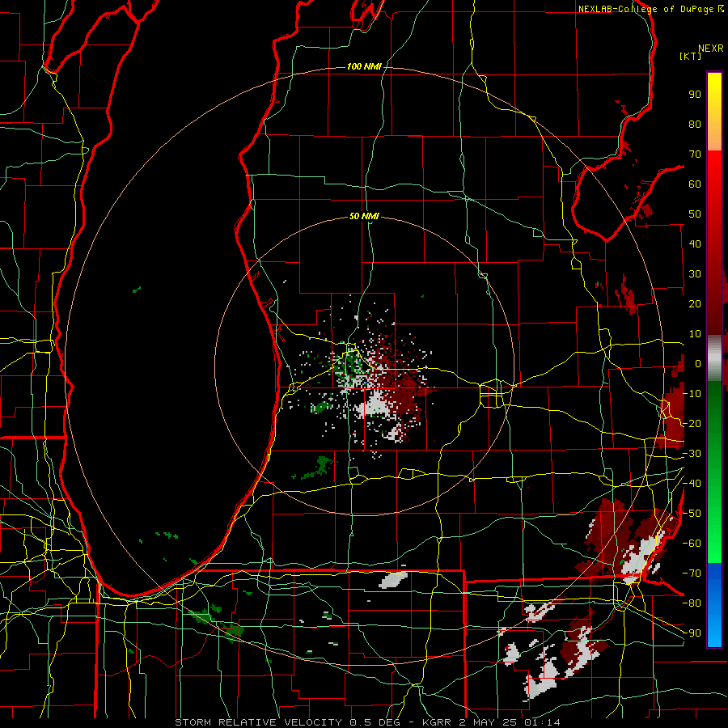Click the 30 value on the velocity scale

tap(695, 274)
